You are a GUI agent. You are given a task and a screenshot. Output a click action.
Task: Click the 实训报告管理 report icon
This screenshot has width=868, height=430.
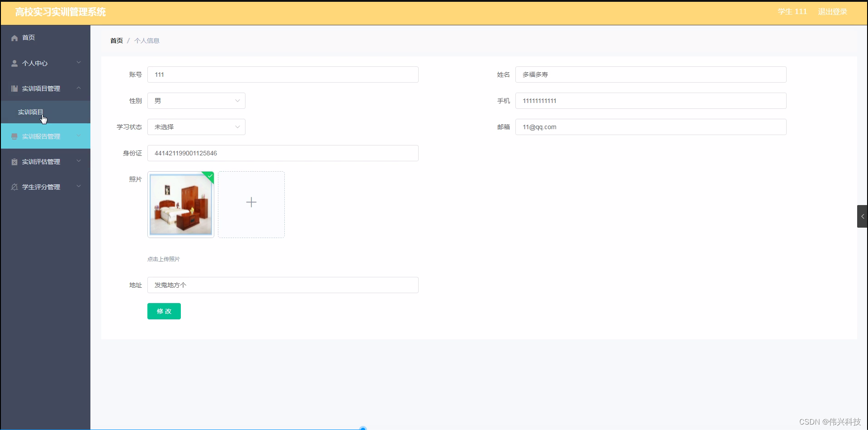tap(14, 136)
